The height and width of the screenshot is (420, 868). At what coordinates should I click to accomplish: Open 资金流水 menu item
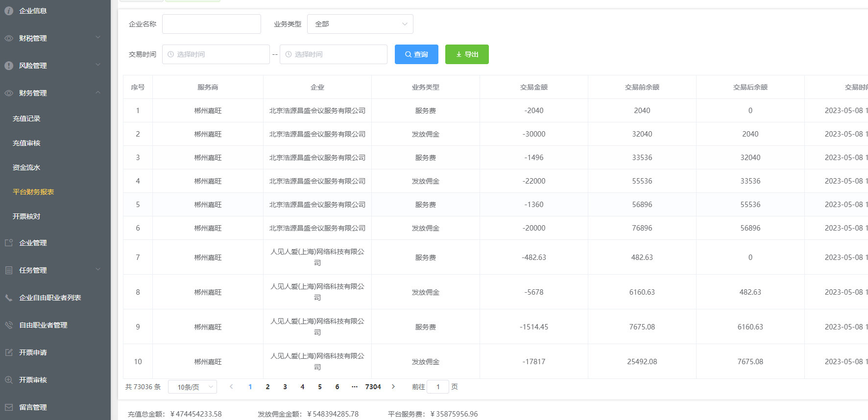point(26,167)
